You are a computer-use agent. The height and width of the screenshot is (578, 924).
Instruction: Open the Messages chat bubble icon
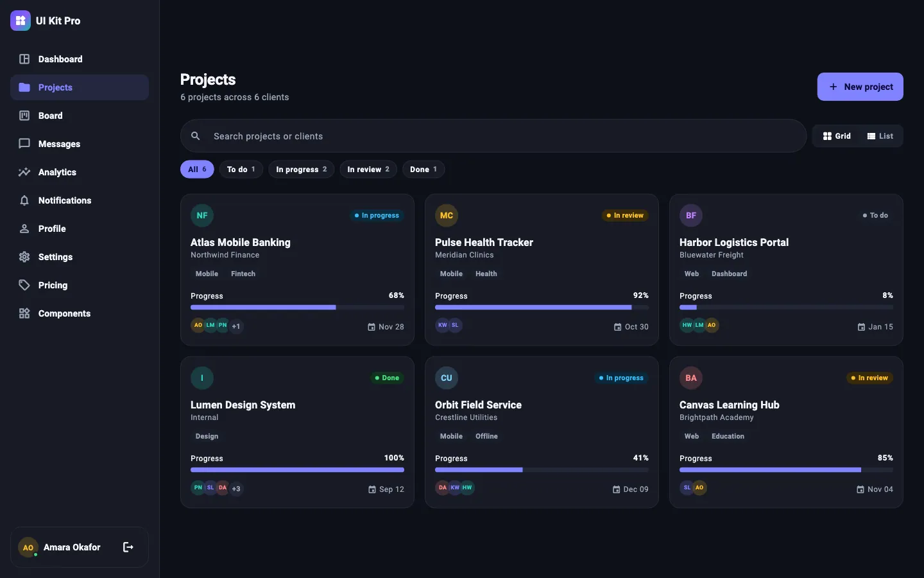[x=24, y=144]
